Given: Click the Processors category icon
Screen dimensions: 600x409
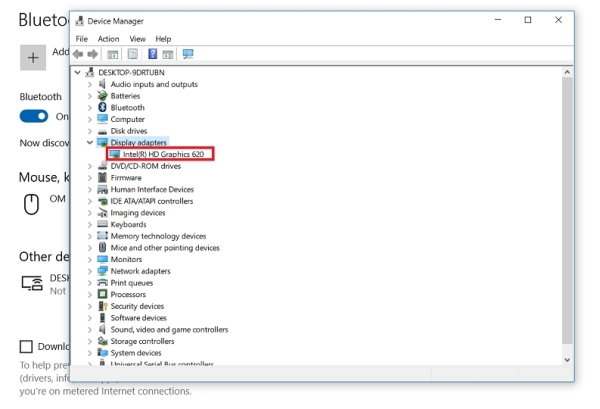Looking at the screenshot, I should (102, 294).
